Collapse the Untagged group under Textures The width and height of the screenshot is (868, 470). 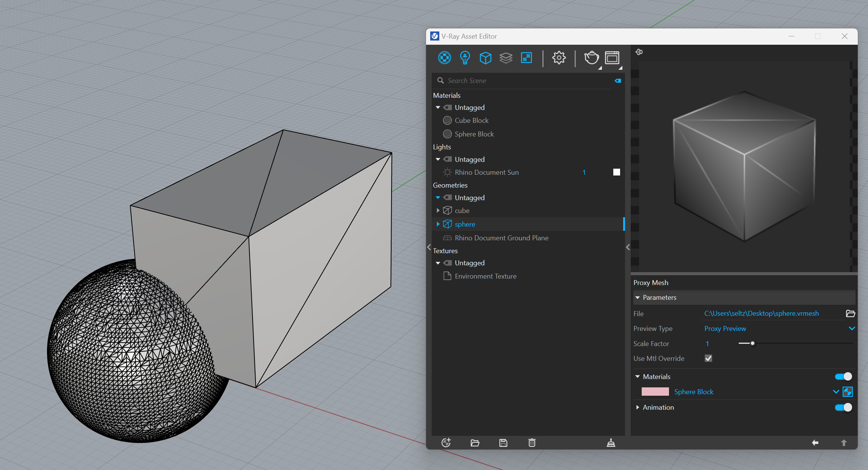coord(438,263)
